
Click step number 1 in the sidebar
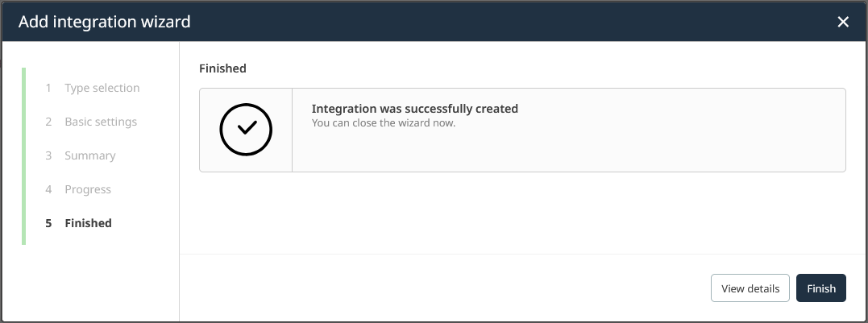pyautogui.click(x=48, y=88)
